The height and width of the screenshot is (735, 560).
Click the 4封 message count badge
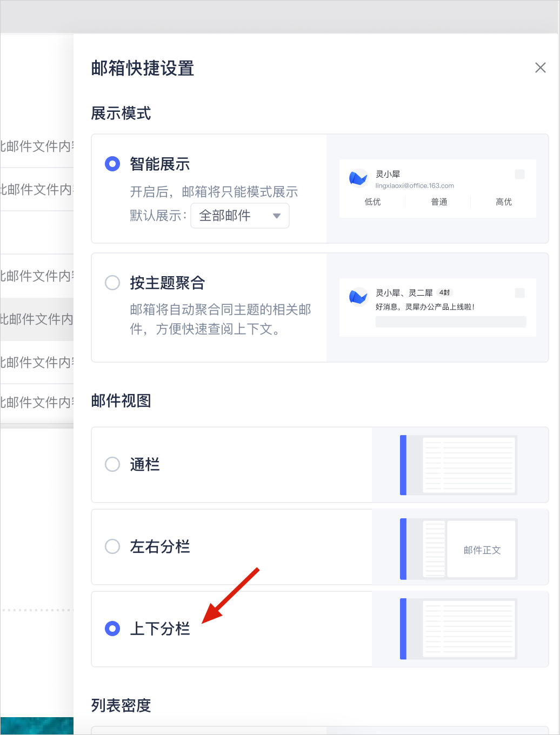pyautogui.click(x=444, y=292)
